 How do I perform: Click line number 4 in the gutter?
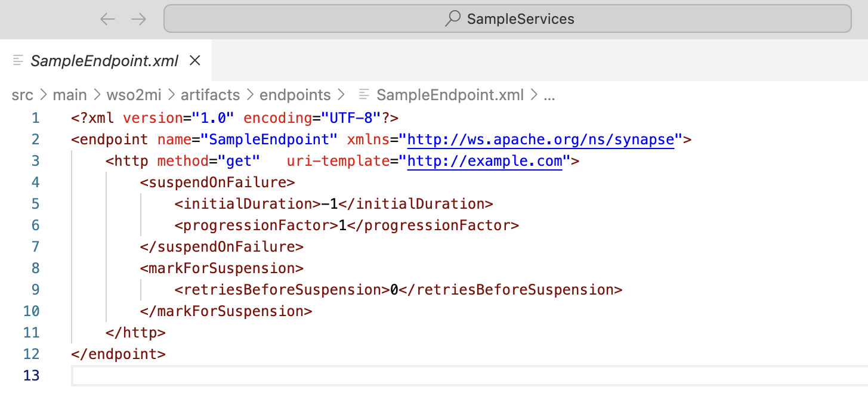point(35,182)
